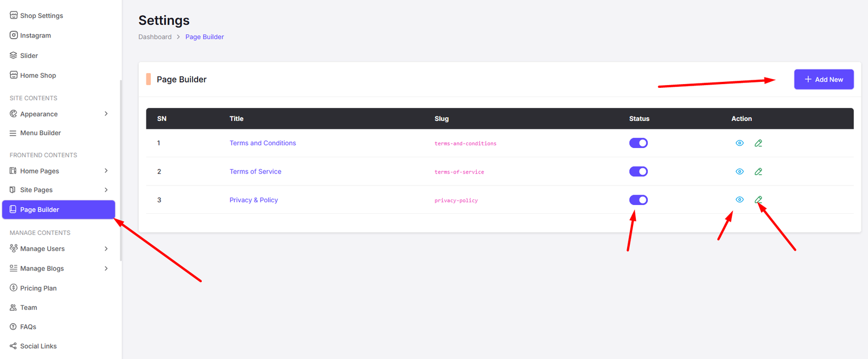This screenshot has height=359, width=868.
Task: Expand the Manage Users section
Action: (x=106, y=249)
